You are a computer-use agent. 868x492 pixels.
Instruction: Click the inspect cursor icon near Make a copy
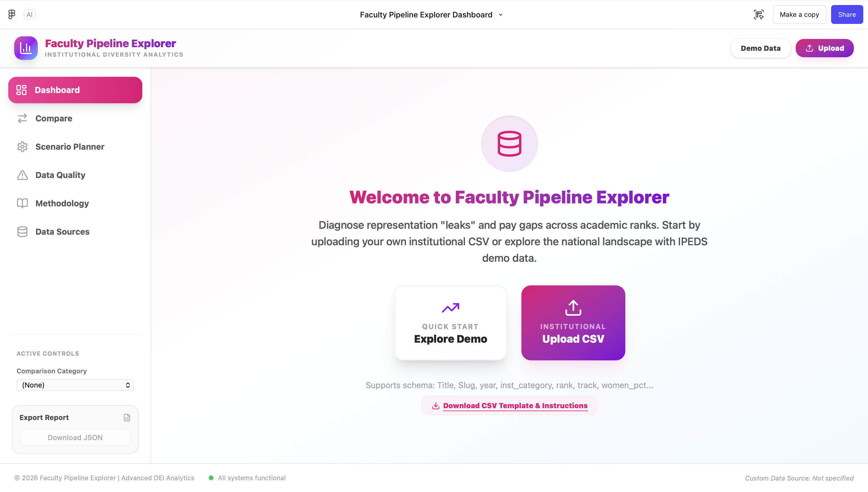coord(758,14)
